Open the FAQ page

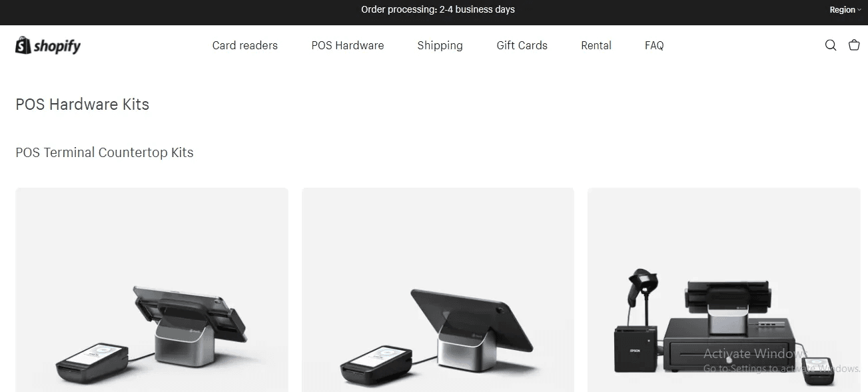(x=654, y=45)
